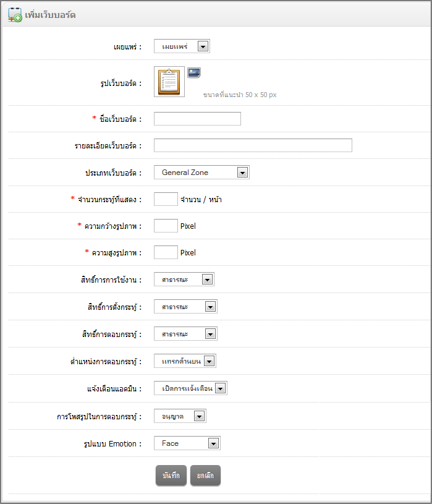Expand the สิทธิ์การตอบกระทู้ dropdown
Image resolution: width=432 pixels, height=504 pixels.
tap(185, 334)
